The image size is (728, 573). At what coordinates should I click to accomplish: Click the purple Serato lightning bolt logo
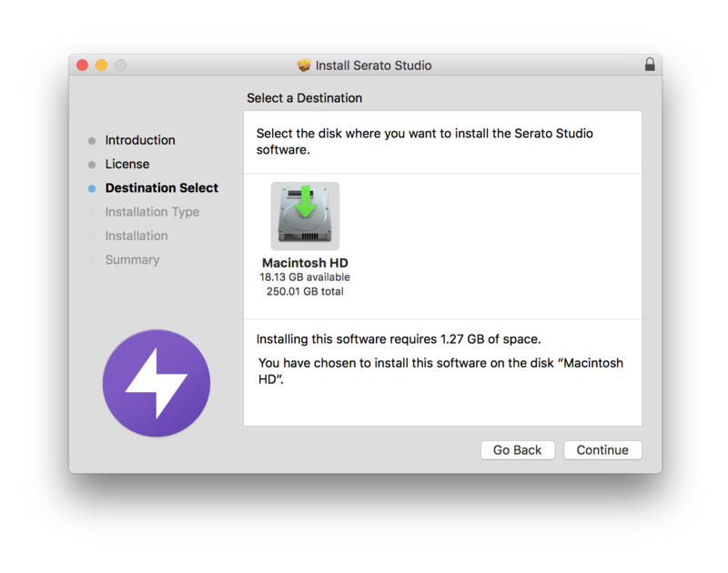pyautogui.click(x=157, y=383)
